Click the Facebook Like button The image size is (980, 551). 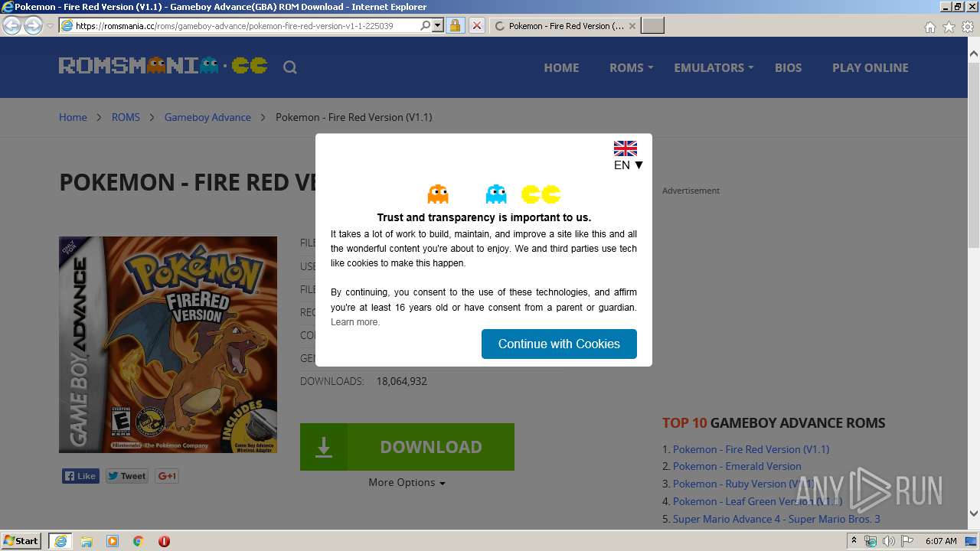(80, 476)
